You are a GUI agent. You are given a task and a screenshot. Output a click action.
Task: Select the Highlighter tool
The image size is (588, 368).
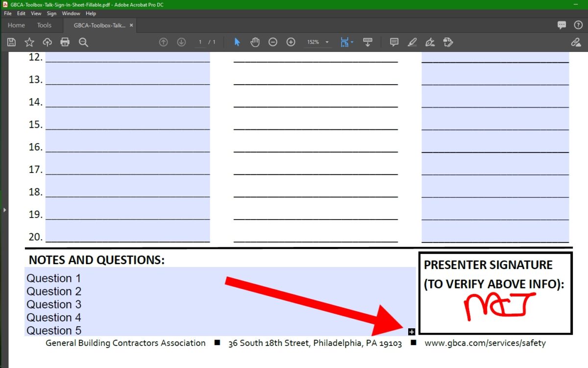tap(412, 42)
